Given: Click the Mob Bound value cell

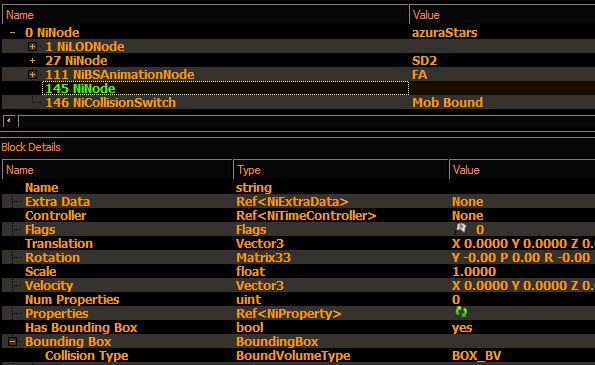Looking at the screenshot, I should (x=447, y=103).
